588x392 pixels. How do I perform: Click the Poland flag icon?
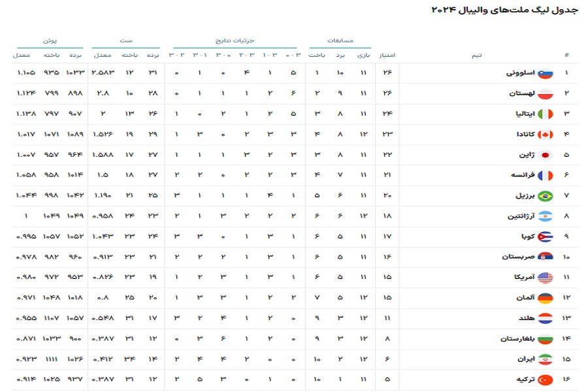544,94
